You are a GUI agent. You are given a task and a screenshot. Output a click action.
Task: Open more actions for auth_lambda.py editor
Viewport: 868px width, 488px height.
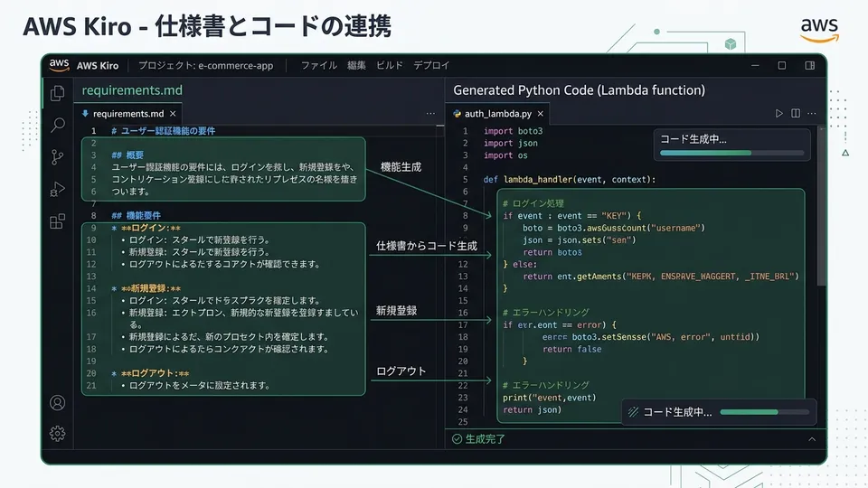point(812,114)
